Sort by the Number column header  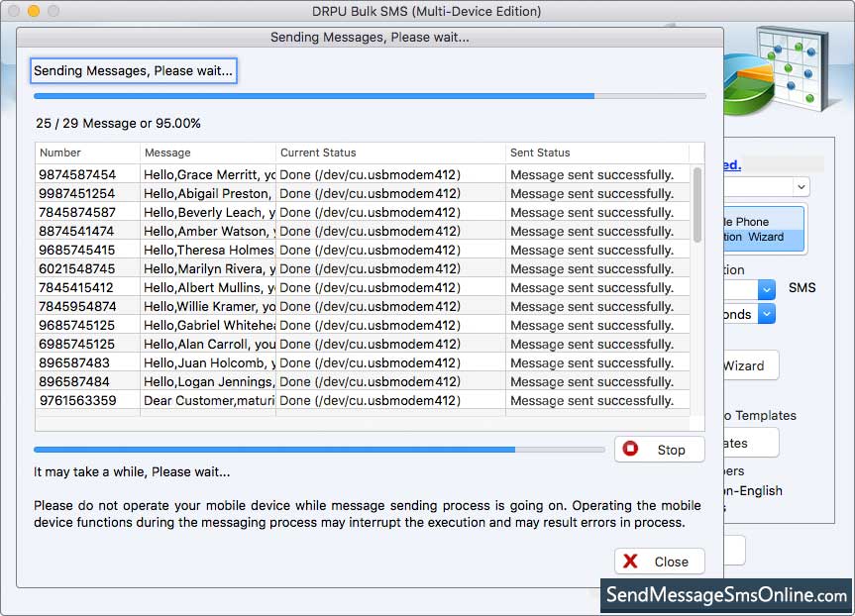(88, 153)
